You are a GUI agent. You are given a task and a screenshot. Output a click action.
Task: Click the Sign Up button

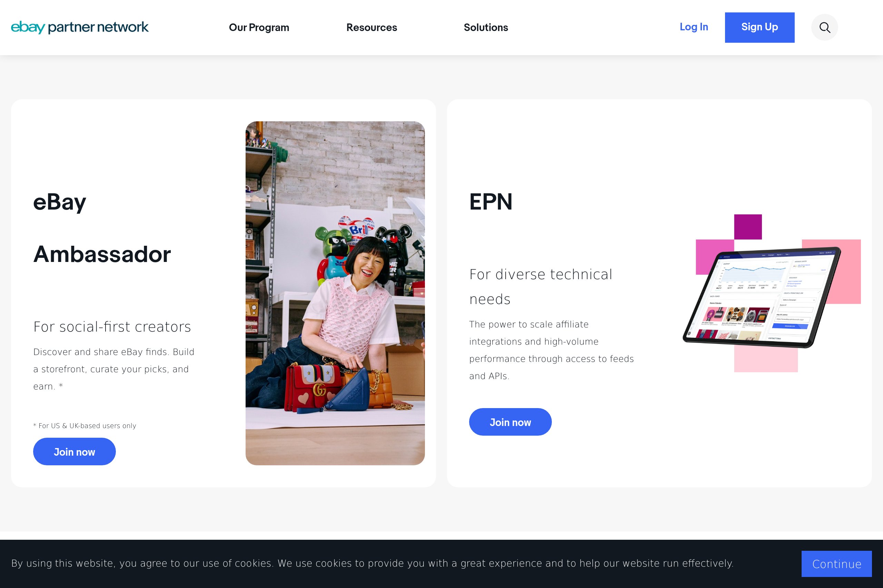click(760, 27)
